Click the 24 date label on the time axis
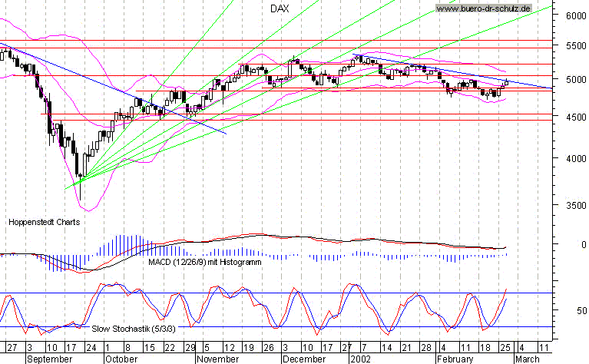Image resolution: width=589 pixels, height=364 pixels. coord(91,347)
